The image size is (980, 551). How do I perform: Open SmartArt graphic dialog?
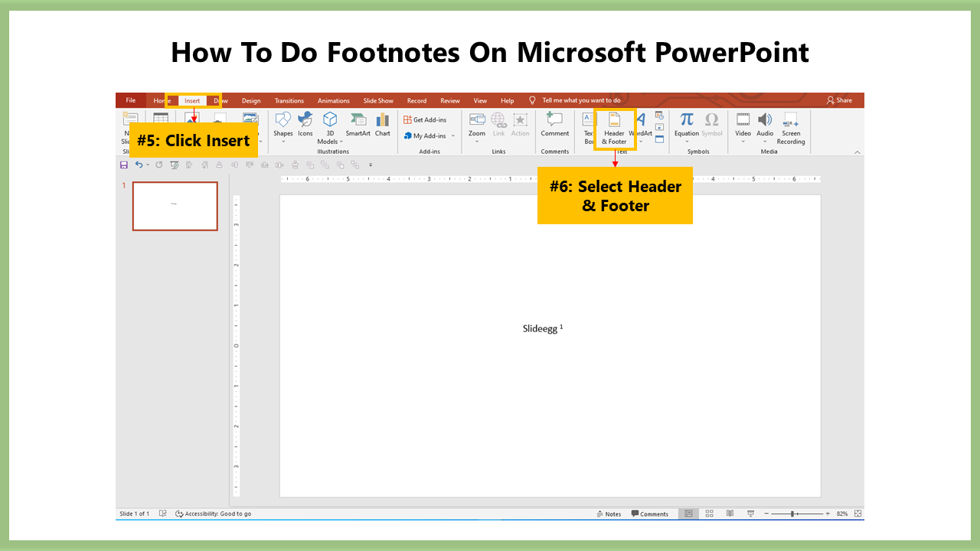[358, 126]
